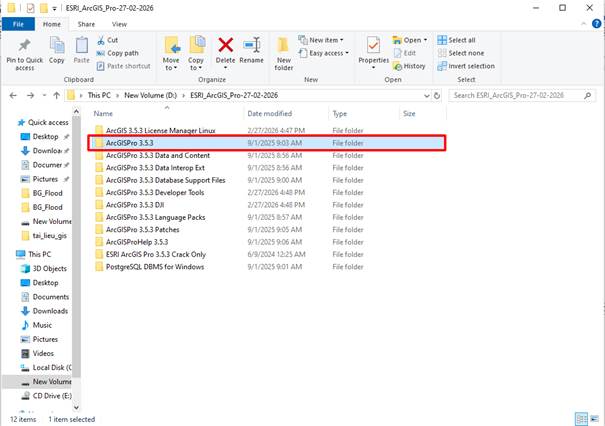Viewport: 605px width, 426px height.
Task: Expand the New item dropdown
Action: click(x=327, y=40)
